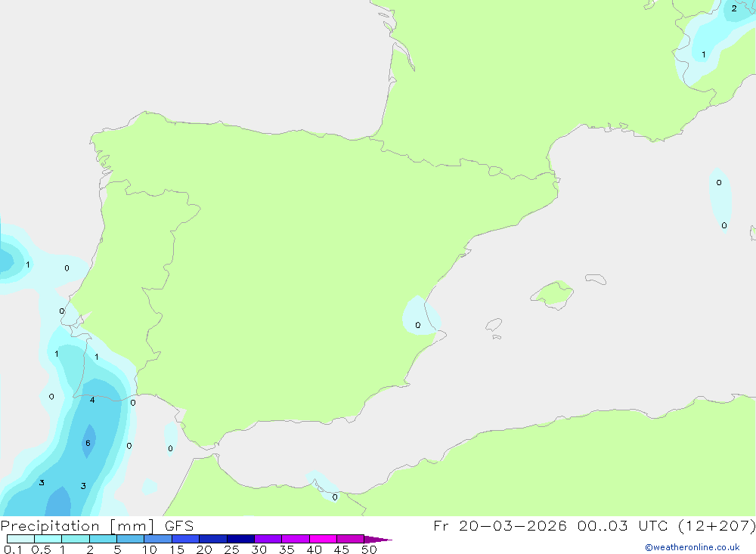The height and width of the screenshot is (554, 756).
Task: Select the 40–45 mm magenta legend swatch
Action: coord(323,539)
